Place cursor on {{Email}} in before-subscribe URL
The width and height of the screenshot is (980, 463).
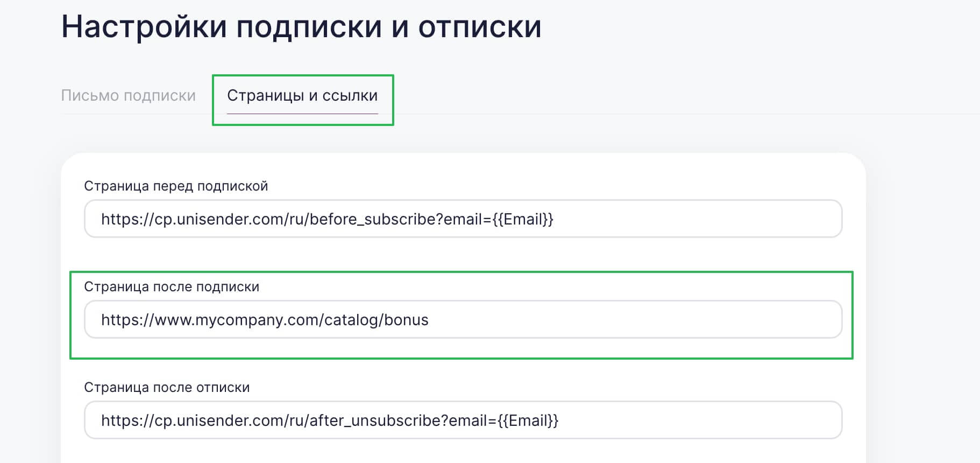pyautogui.click(x=523, y=220)
